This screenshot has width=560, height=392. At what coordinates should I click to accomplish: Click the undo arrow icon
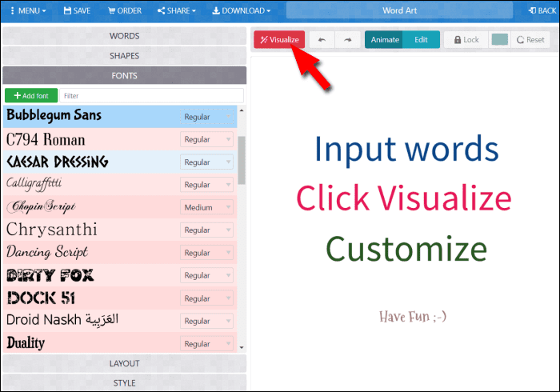[x=322, y=40]
